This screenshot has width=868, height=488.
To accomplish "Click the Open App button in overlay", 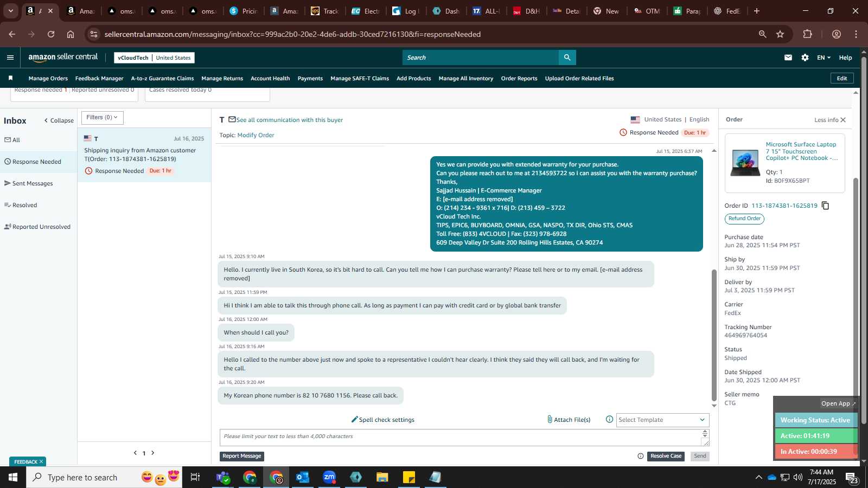I will 838,403.
